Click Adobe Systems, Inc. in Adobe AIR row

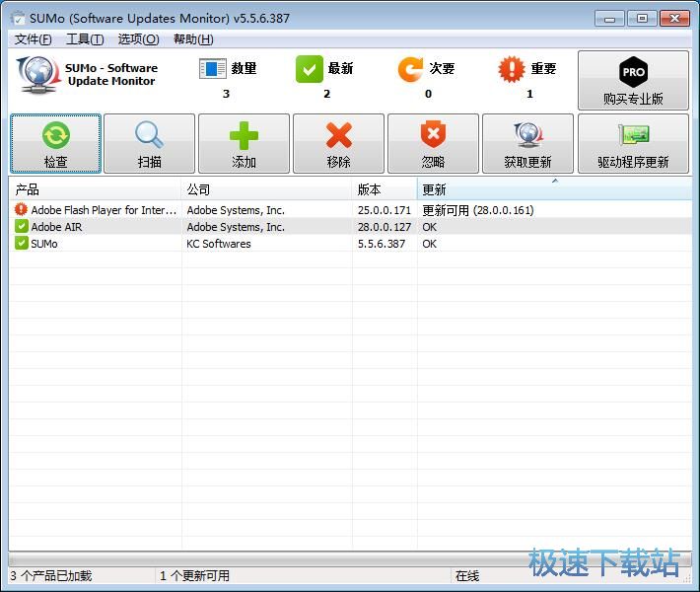(x=236, y=227)
